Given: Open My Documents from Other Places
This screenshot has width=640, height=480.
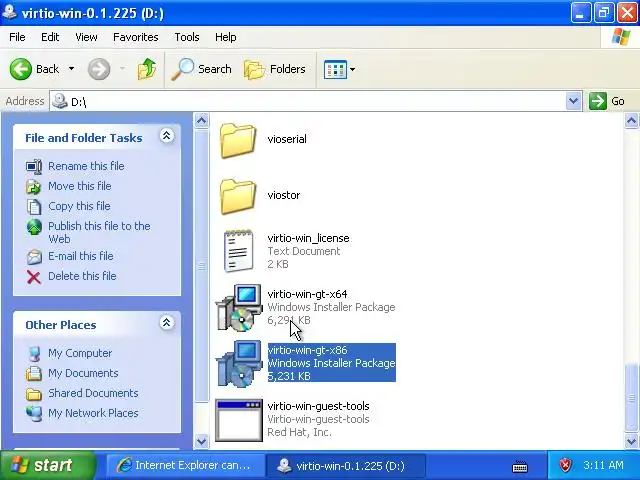Looking at the screenshot, I should 83,373.
